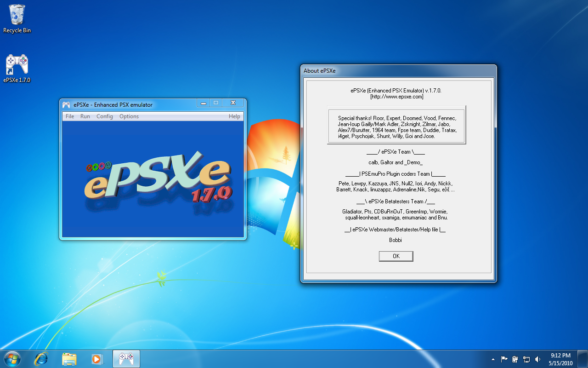The image size is (588, 368).
Task: Click the 'Gladiator, Pts, CDBuRnOuT' betatesters line
Action: (395, 212)
